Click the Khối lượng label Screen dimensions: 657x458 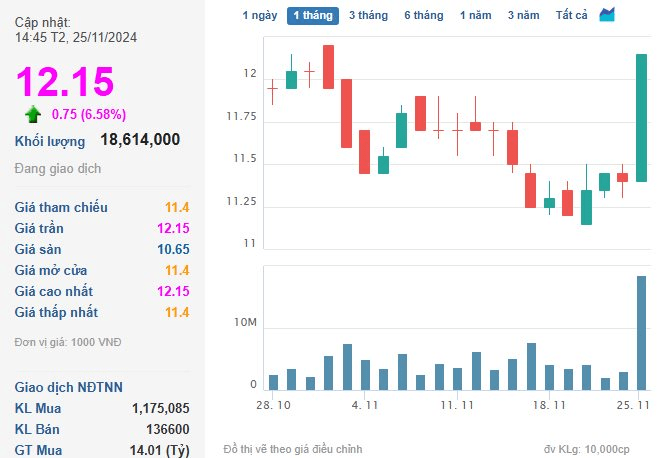click(50, 141)
